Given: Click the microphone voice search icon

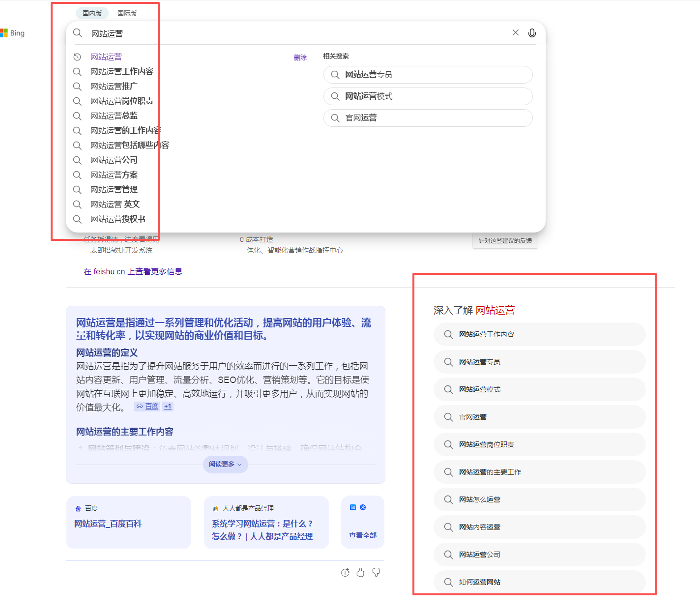Looking at the screenshot, I should click(x=532, y=32).
